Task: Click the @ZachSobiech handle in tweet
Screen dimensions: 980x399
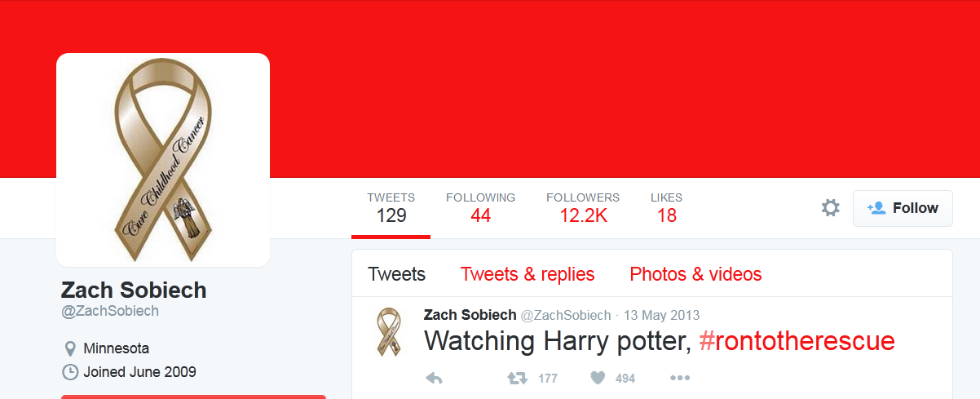Action: (566, 315)
